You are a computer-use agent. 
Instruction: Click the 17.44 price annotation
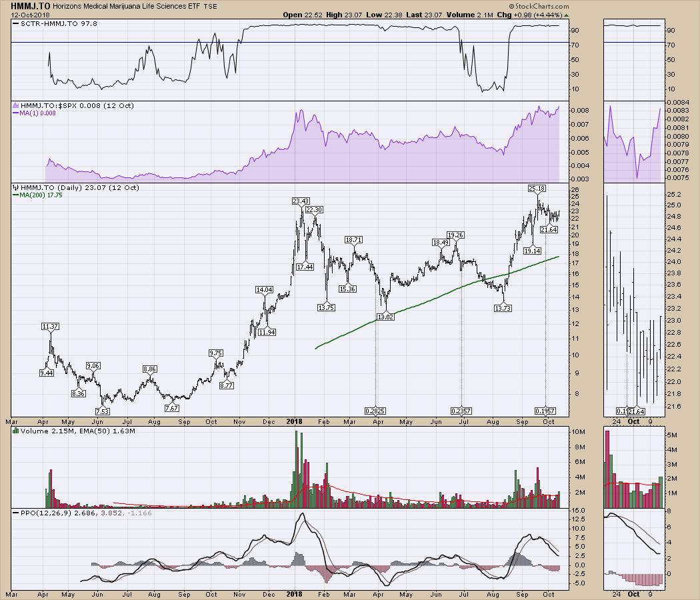305,267
